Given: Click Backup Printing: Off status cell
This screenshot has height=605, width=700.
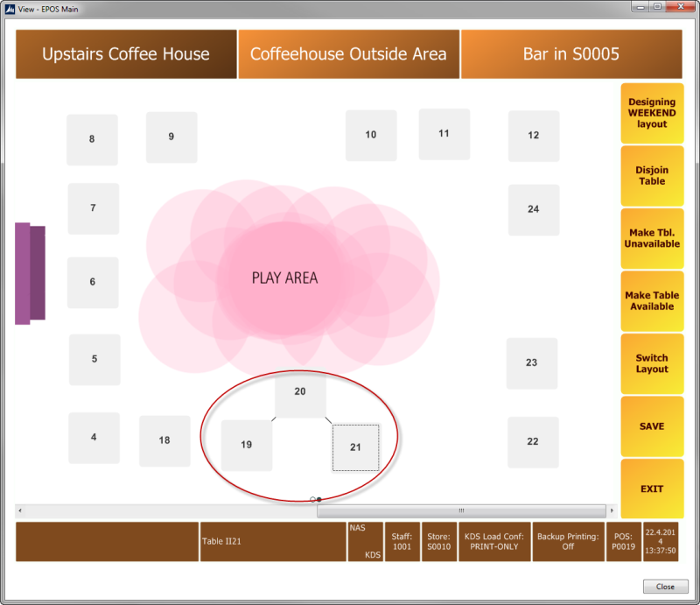Looking at the screenshot, I should (x=568, y=542).
